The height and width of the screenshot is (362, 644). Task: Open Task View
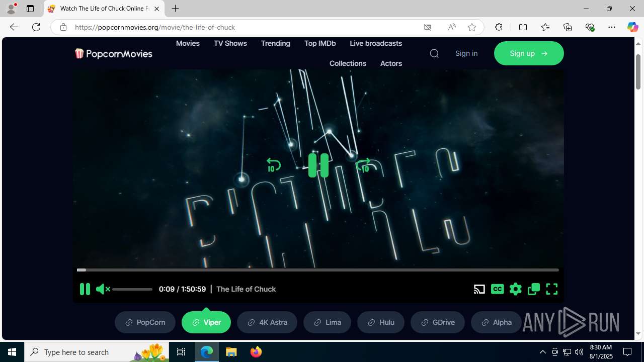click(181, 352)
